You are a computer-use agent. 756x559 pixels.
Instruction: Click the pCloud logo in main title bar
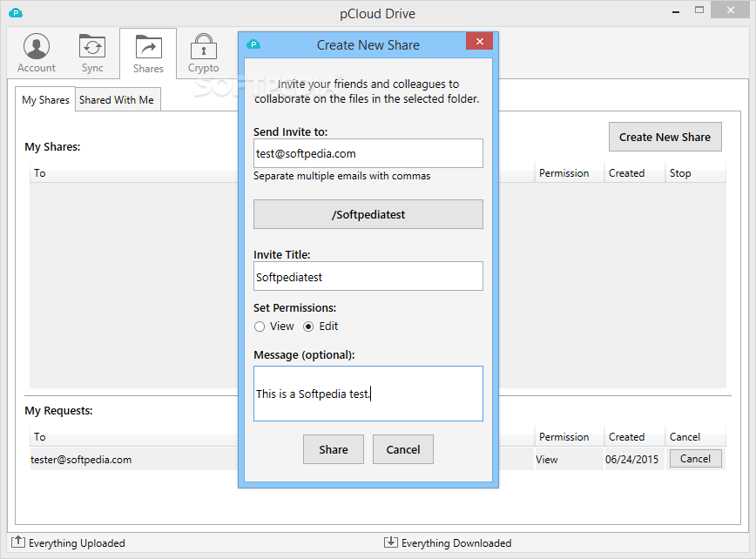pyautogui.click(x=16, y=13)
